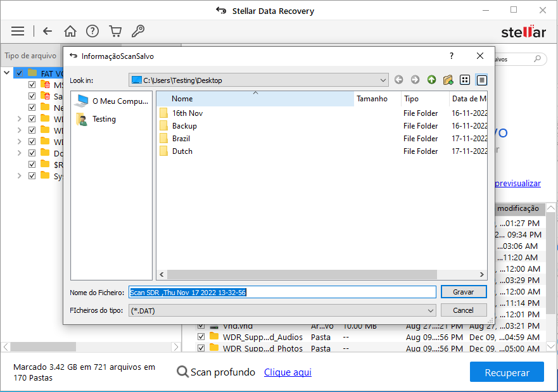Viewport: 558px width, 392px height.
Task: Collapse the FAT volume tree node
Action: click(x=6, y=73)
